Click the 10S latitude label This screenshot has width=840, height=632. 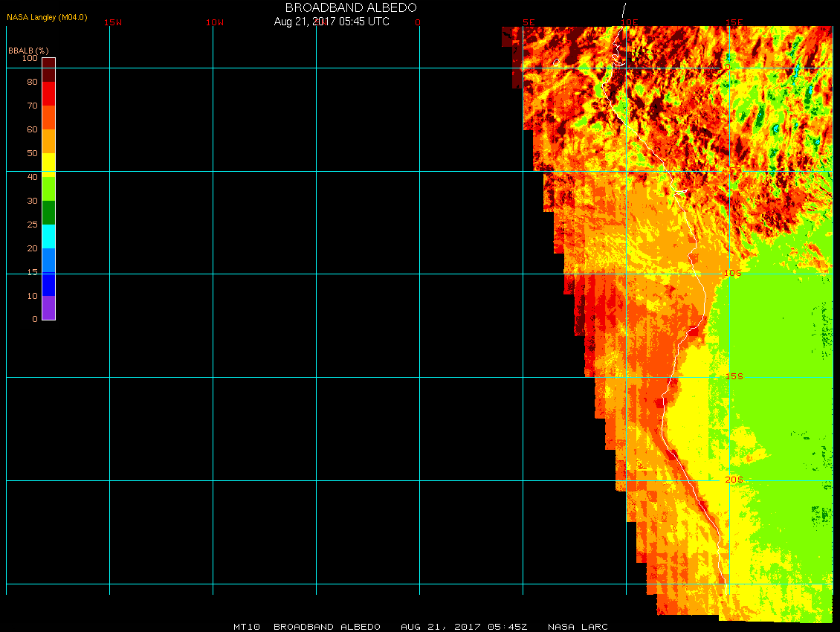(733, 273)
